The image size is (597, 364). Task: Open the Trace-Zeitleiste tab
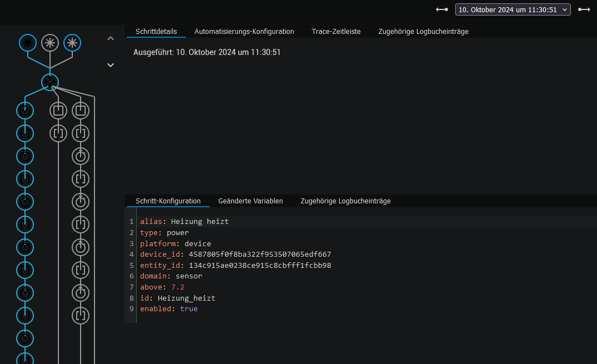tap(336, 32)
